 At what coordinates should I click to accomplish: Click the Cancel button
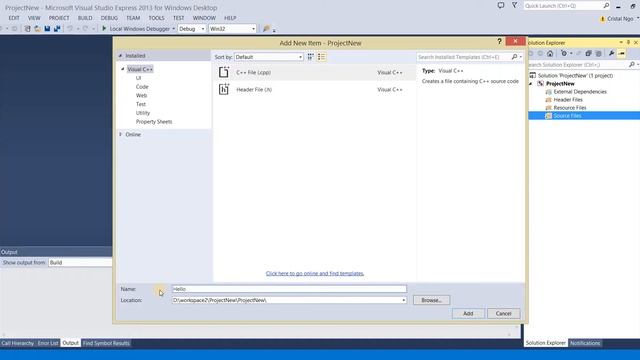tap(503, 313)
